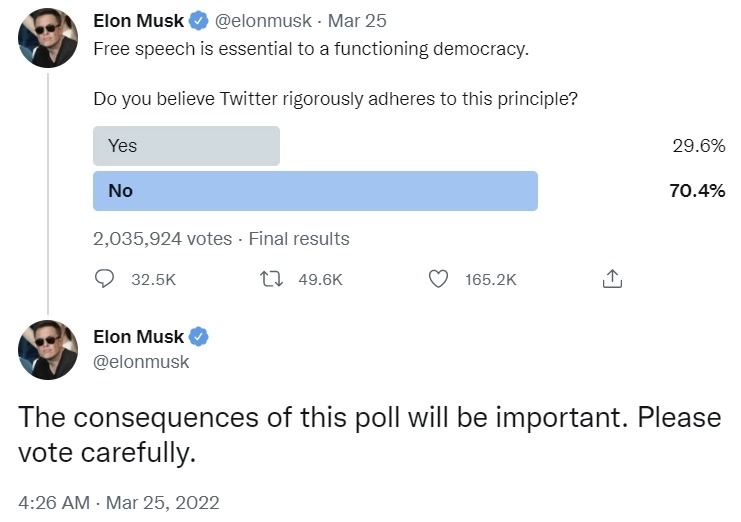741x522 pixels.
Task: Click the 2,035,924 votes final results text
Action: click(221, 239)
